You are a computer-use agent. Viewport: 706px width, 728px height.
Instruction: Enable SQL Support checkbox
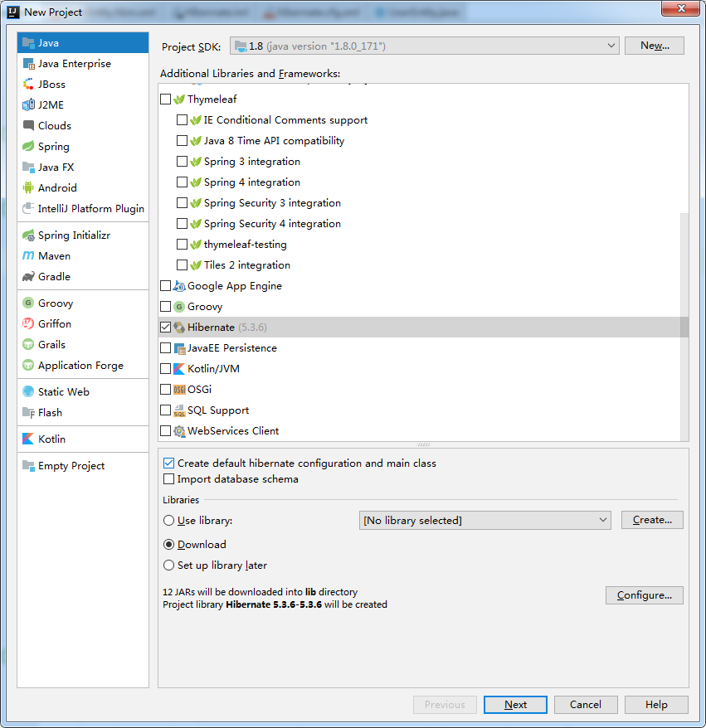click(x=165, y=410)
